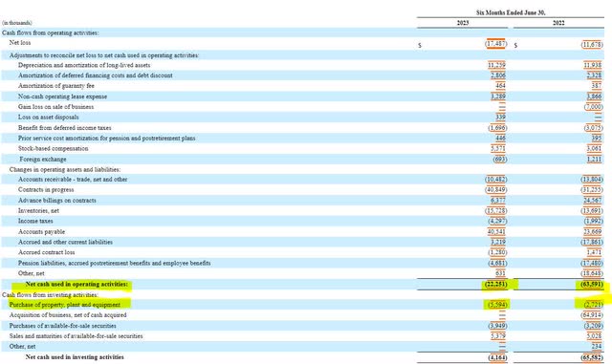Viewport: 612px width, 364px height.
Task: Click "Income taxes" row label
Action: (35, 221)
